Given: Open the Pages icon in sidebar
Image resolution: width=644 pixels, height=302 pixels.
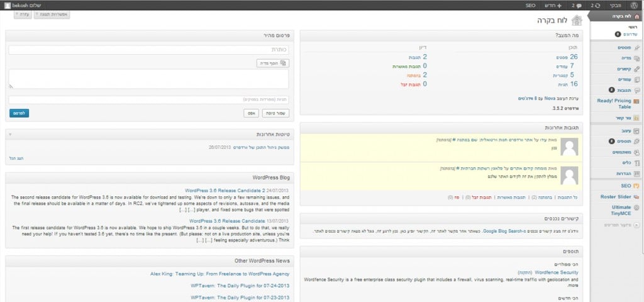Looking at the screenshot, I should pos(637,79).
